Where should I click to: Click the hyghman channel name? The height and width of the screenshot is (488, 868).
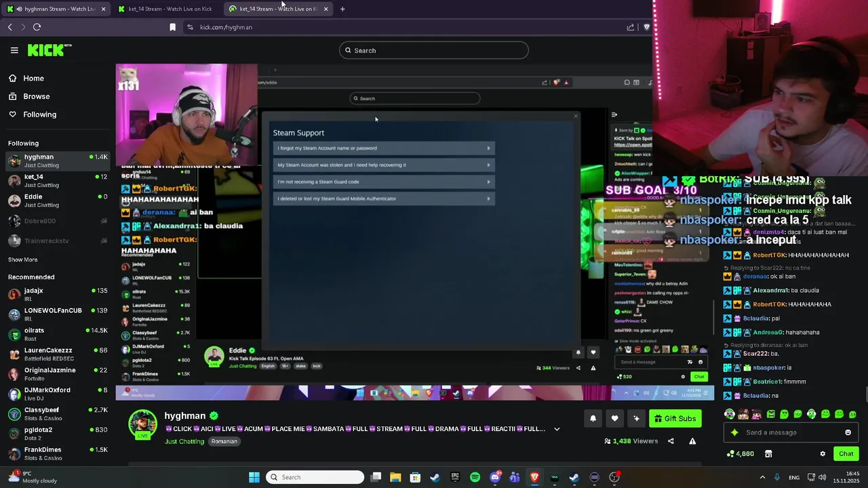pyautogui.click(x=184, y=415)
